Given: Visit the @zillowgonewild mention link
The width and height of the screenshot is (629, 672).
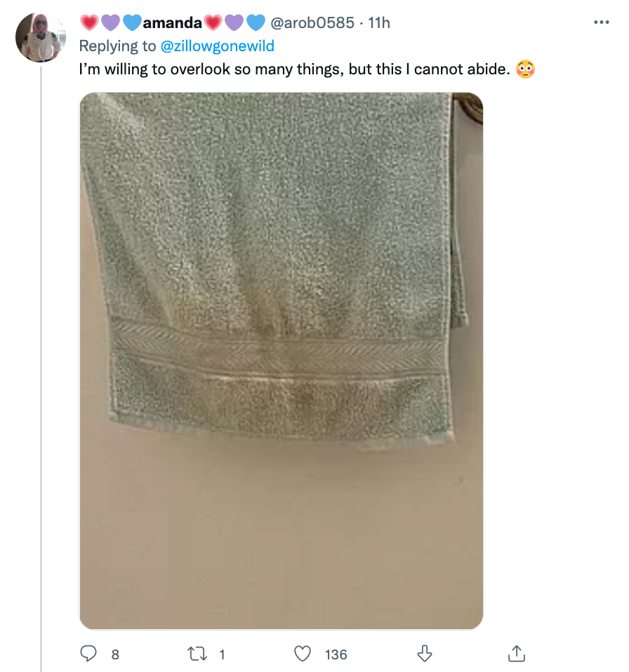Looking at the screenshot, I should click(x=218, y=46).
